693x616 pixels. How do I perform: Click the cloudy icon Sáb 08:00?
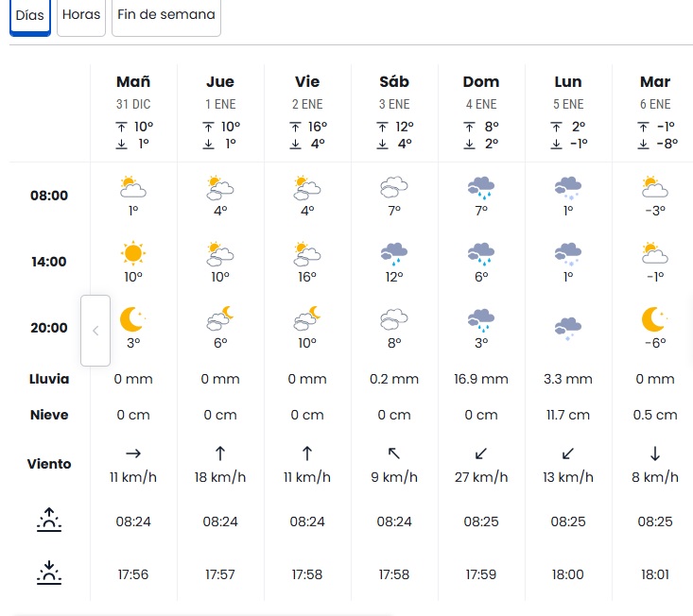(x=394, y=186)
